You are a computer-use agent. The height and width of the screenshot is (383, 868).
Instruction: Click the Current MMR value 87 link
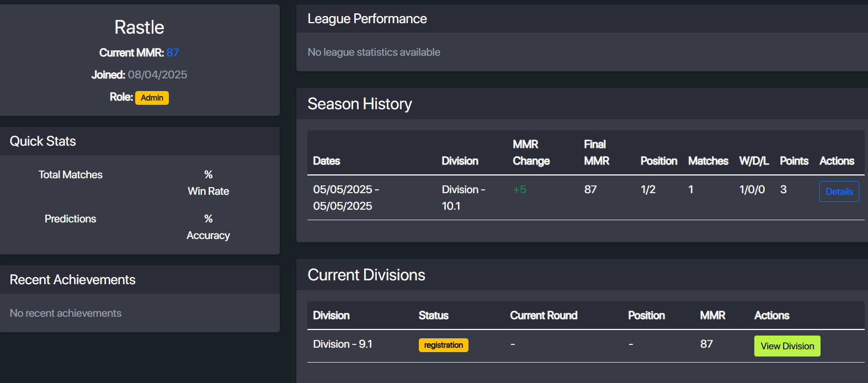click(173, 52)
